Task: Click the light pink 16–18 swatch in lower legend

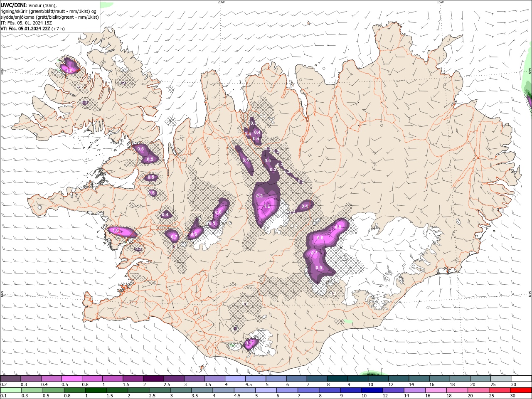Action: pos(436,390)
